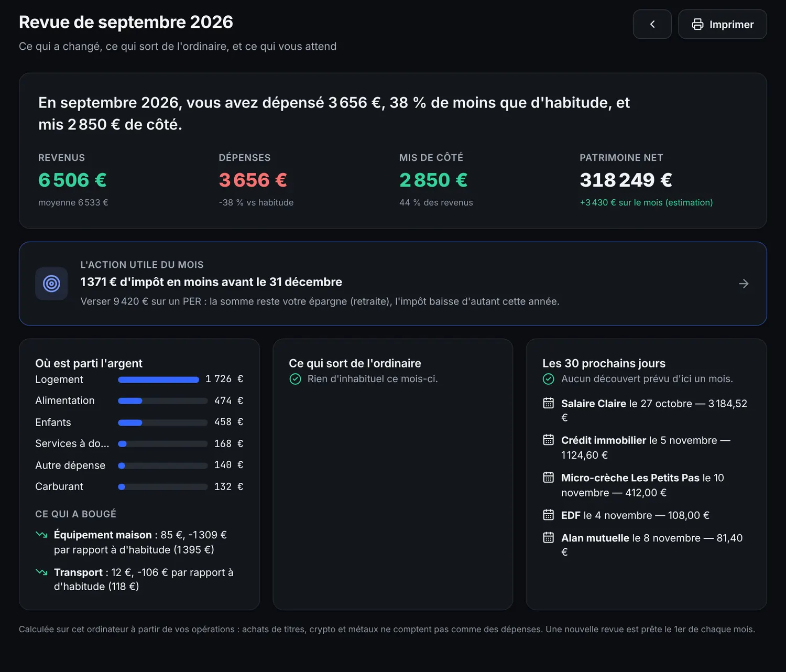Viewport: 786px width, 672px height.
Task: Click the 1 726 € Logement amount
Action: click(x=224, y=379)
